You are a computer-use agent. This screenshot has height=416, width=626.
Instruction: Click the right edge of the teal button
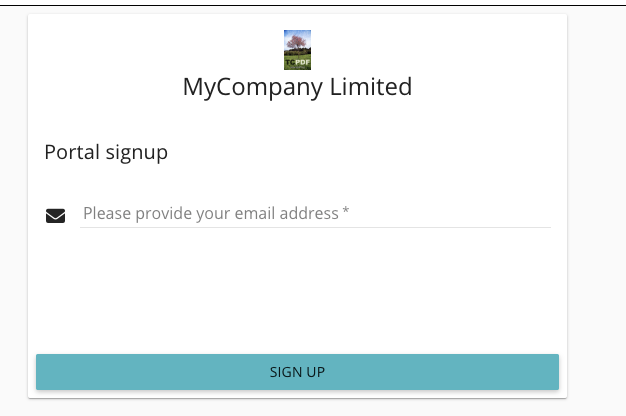(553, 372)
